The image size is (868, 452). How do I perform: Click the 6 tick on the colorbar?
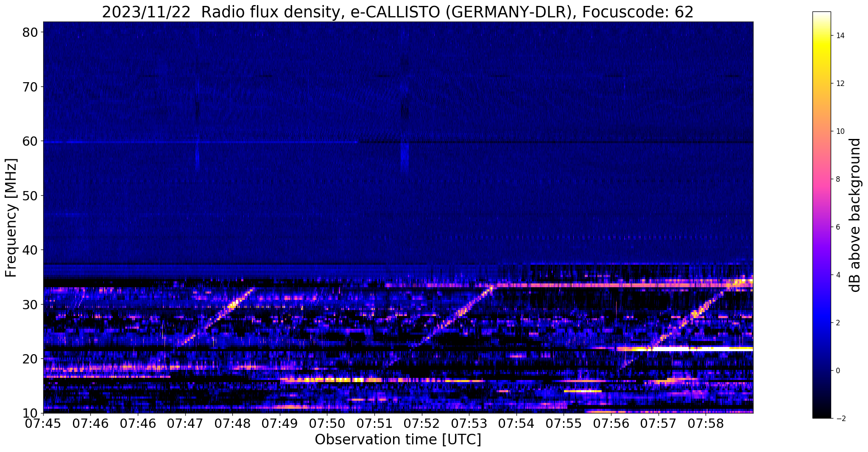pos(837,227)
